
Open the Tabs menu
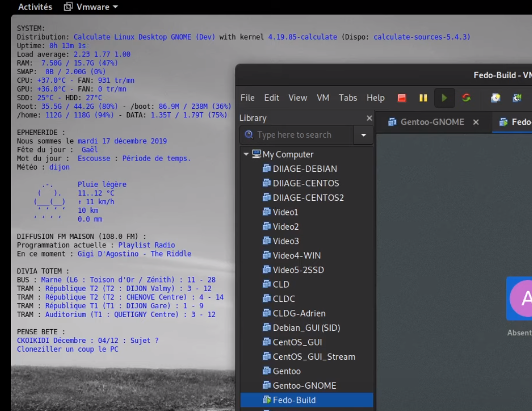click(x=348, y=98)
